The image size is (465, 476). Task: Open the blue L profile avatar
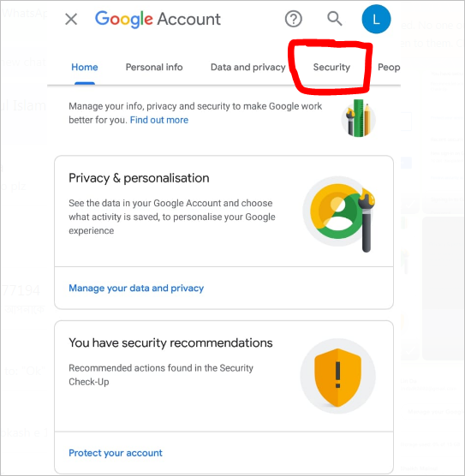click(x=376, y=19)
